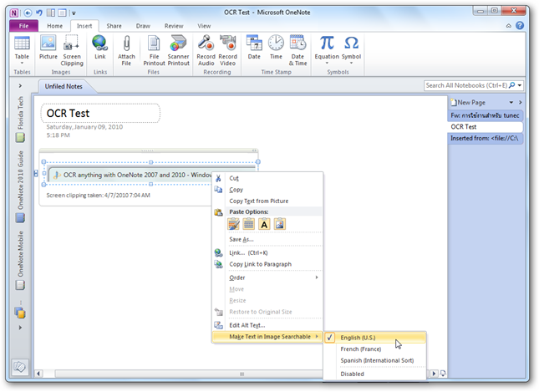The width and height of the screenshot is (539, 392).
Task: Insert Date & Time stamp
Action: 297,50
